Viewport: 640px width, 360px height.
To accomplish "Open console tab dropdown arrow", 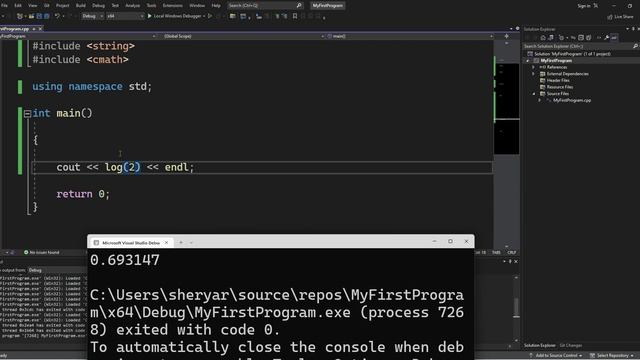I will 191,243.
